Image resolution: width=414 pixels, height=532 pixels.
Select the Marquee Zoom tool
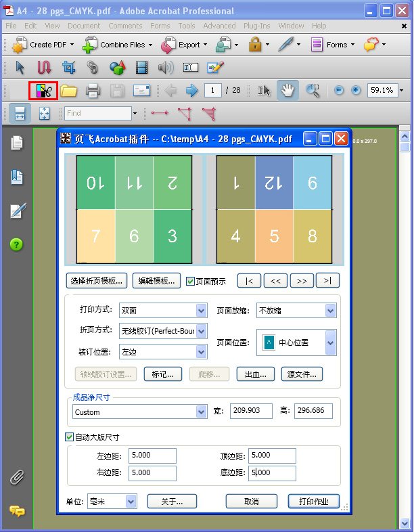[x=313, y=91]
